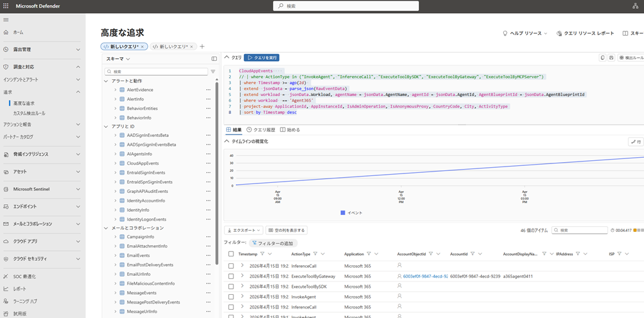Click the Home icon in the sidebar
Image resolution: width=644 pixels, height=318 pixels.
6,32
